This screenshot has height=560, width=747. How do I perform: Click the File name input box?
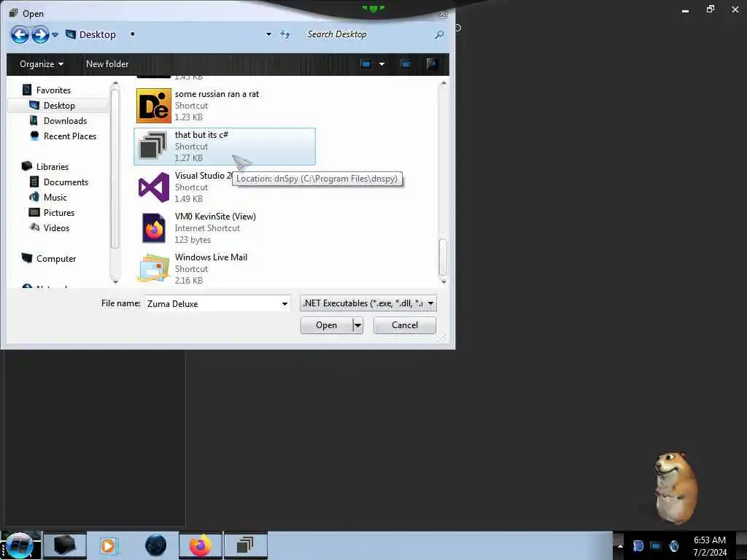coord(212,303)
